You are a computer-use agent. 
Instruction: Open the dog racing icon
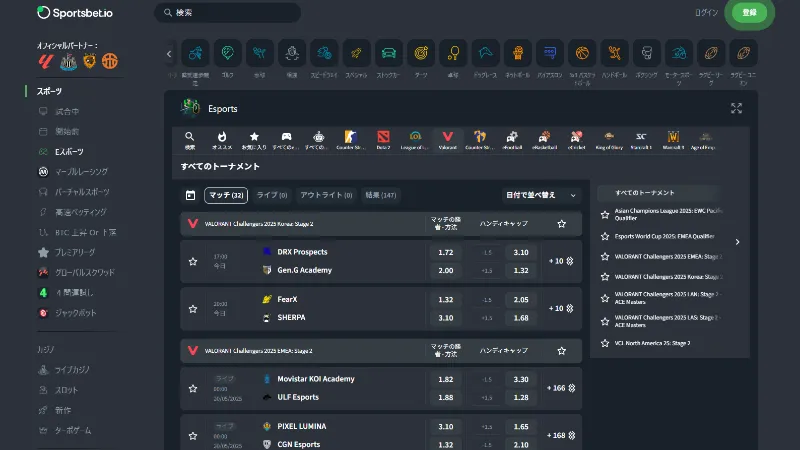485,53
